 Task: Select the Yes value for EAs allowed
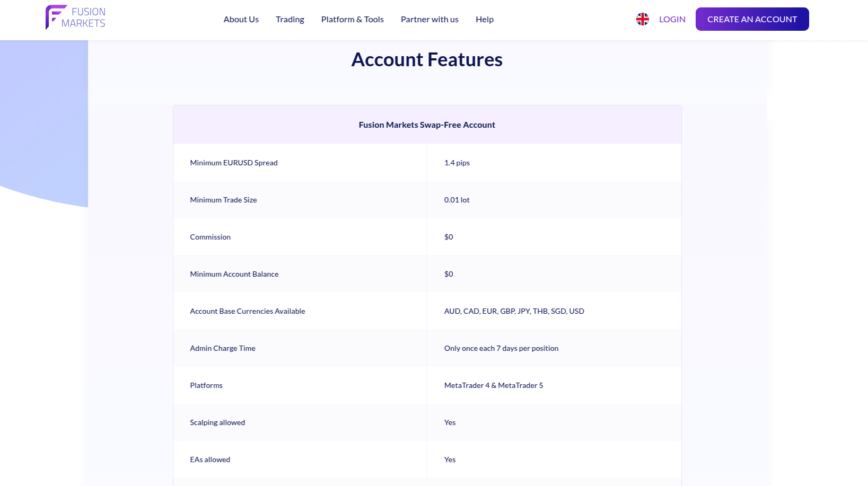(x=450, y=460)
